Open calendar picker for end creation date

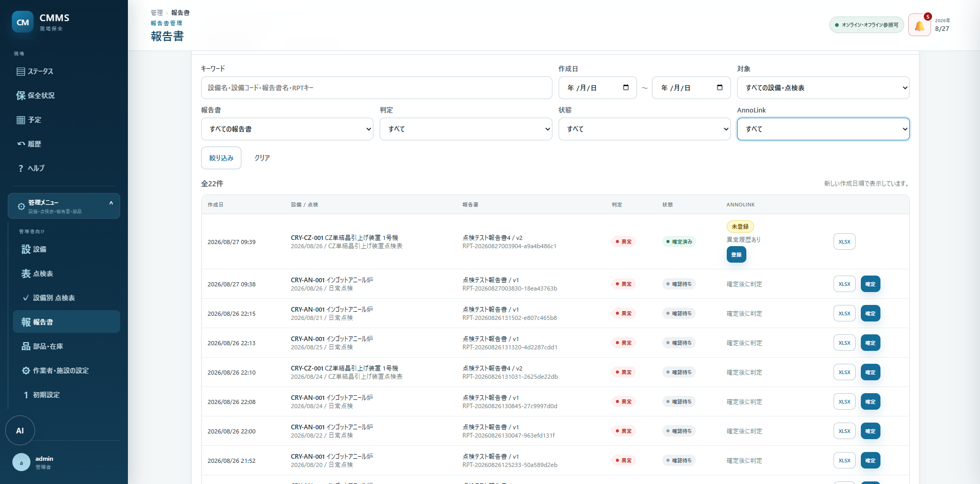pyautogui.click(x=720, y=88)
